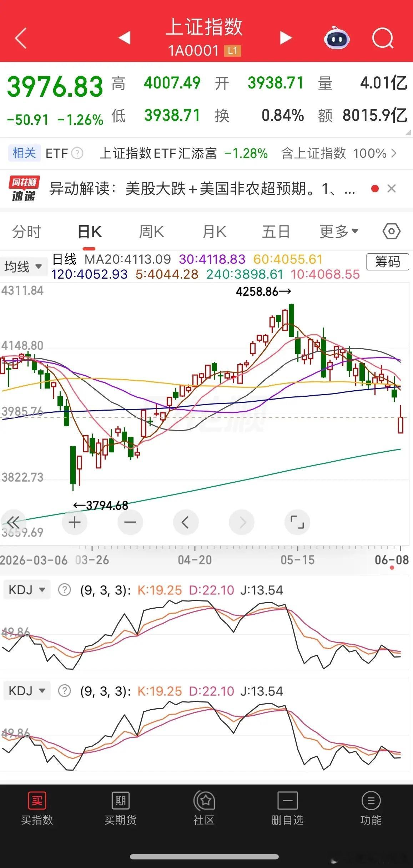Tap the change percent -1.26%
The width and height of the screenshot is (413, 868).
80,120
